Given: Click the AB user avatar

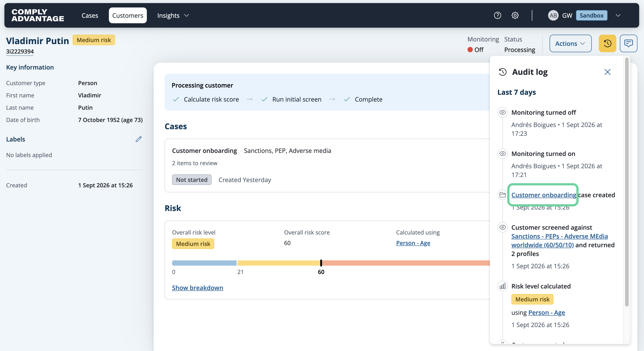Looking at the screenshot, I should click(553, 16).
